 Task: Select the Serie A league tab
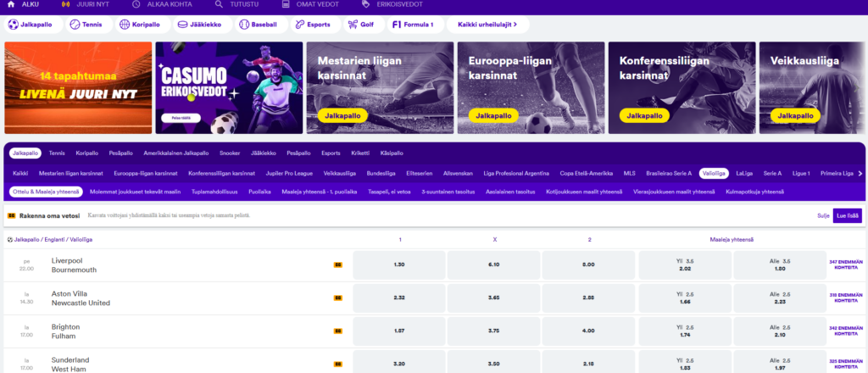(x=772, y=173)
